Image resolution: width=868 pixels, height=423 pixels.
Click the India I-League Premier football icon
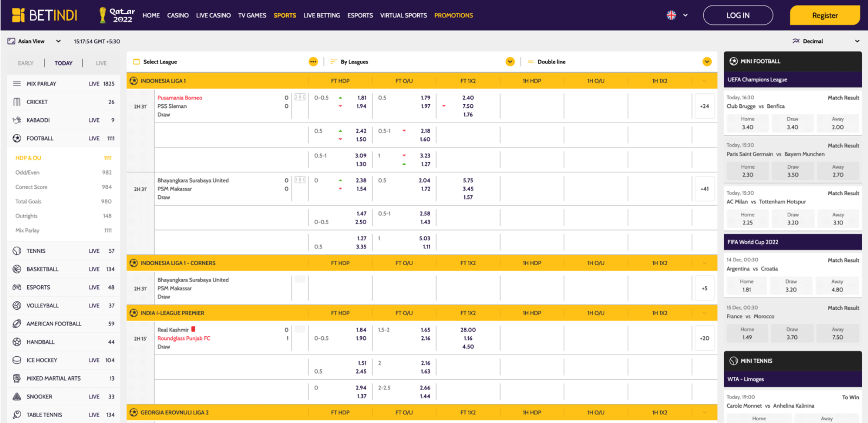point(133,313)
